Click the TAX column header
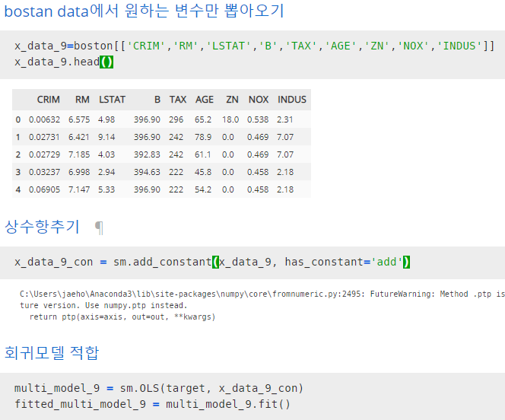This screenshot has width=505, height=420. click(x=178, y=100)
